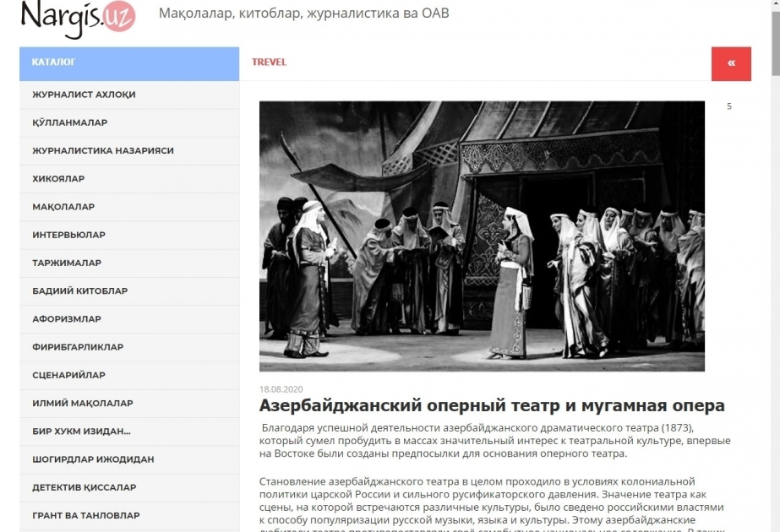Click the opera stage photo

[482, 236]
